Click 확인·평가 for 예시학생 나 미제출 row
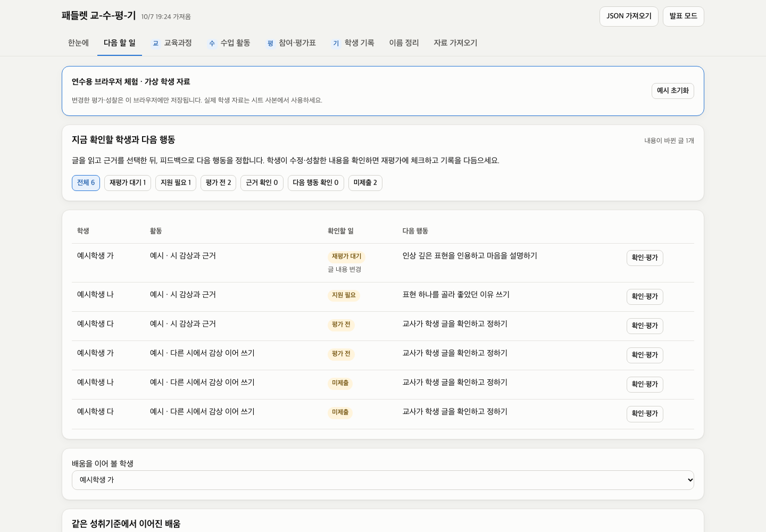The image size is (766, 532). click(x=645, y=385)
